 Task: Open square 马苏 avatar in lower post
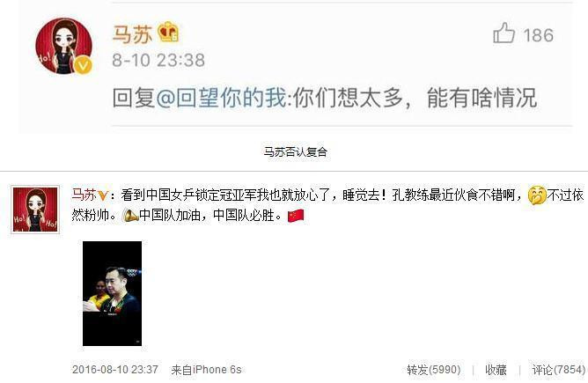[x=35, y=210]
